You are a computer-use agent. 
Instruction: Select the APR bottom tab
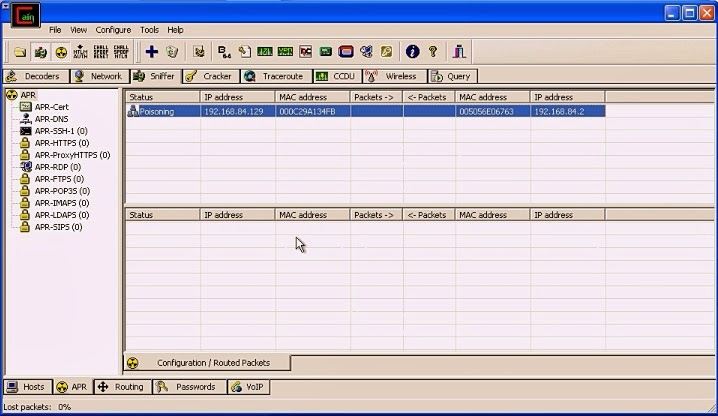pyautogui.click(x=73, y=387)
